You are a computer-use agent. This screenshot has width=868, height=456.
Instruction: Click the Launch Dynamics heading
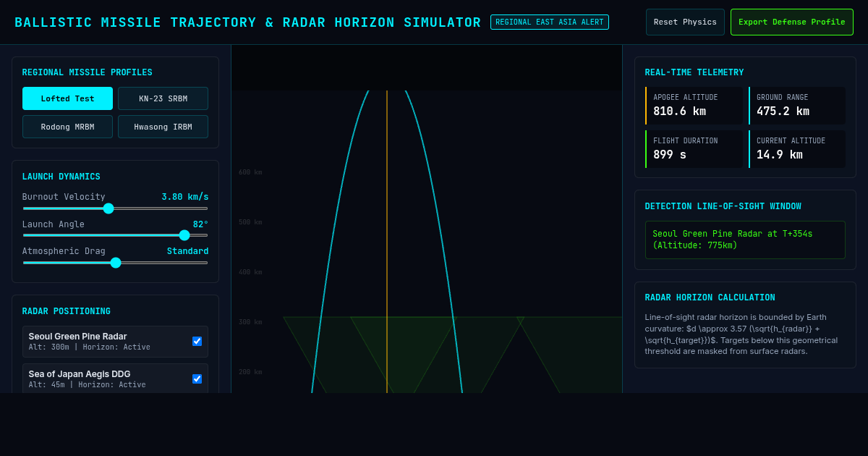point(61,177)
